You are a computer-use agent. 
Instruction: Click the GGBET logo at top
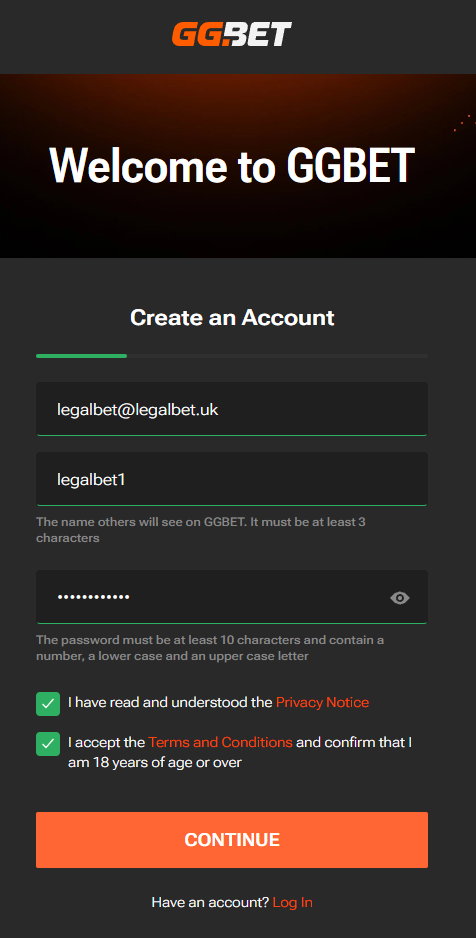point(232,34)
